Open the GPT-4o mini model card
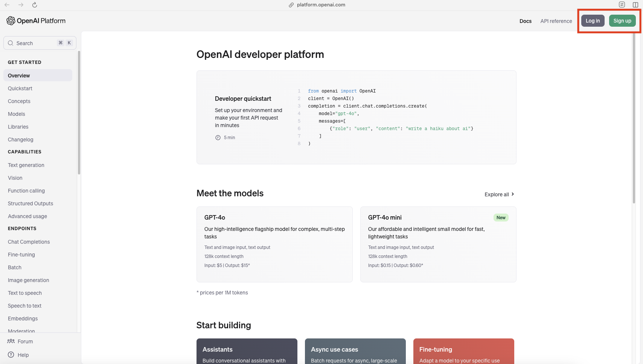 (438, 244)
